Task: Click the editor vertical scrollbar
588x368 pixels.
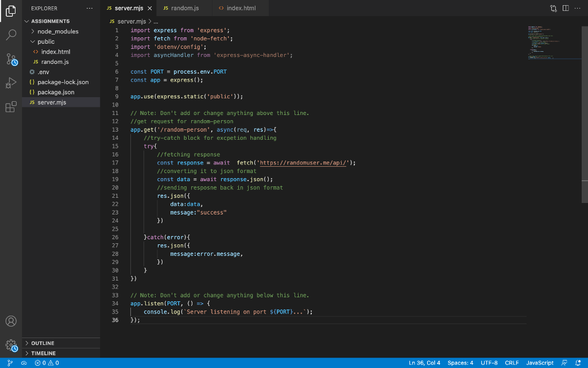Action: 585,114
